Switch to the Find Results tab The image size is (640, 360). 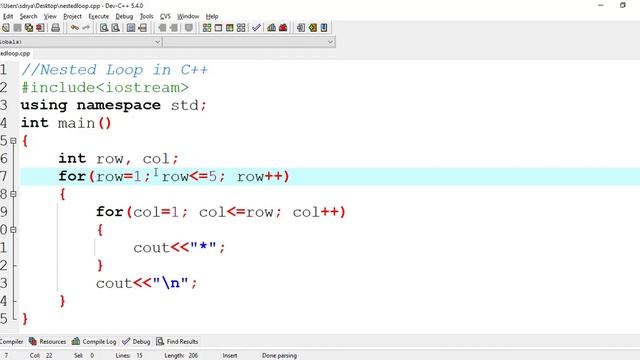177,342
